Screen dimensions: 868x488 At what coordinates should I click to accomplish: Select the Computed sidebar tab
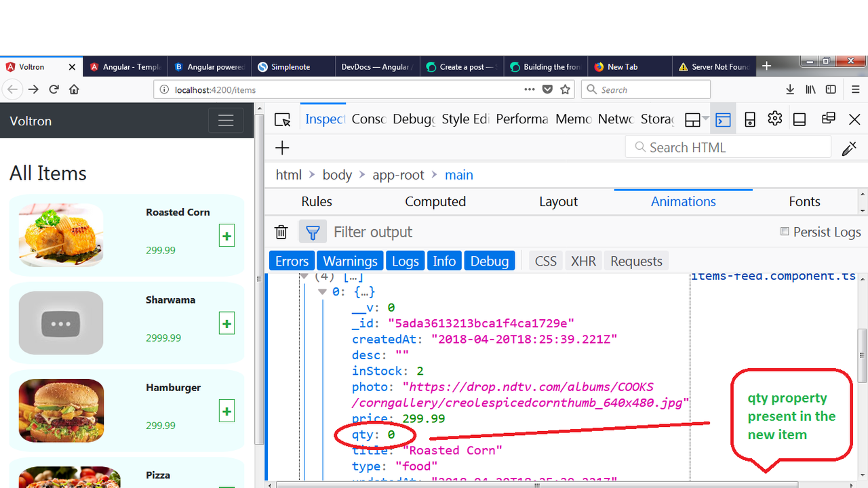click(435, 201)
